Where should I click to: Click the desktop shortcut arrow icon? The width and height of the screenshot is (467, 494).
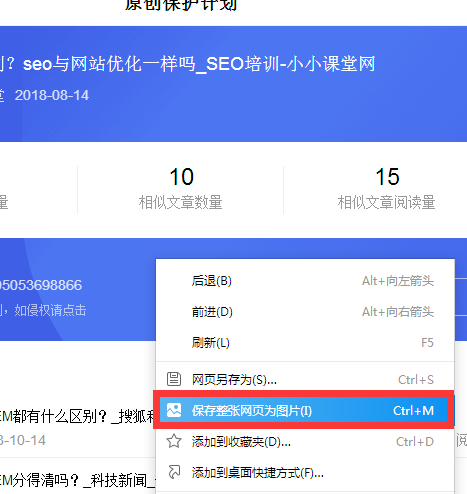174,472
